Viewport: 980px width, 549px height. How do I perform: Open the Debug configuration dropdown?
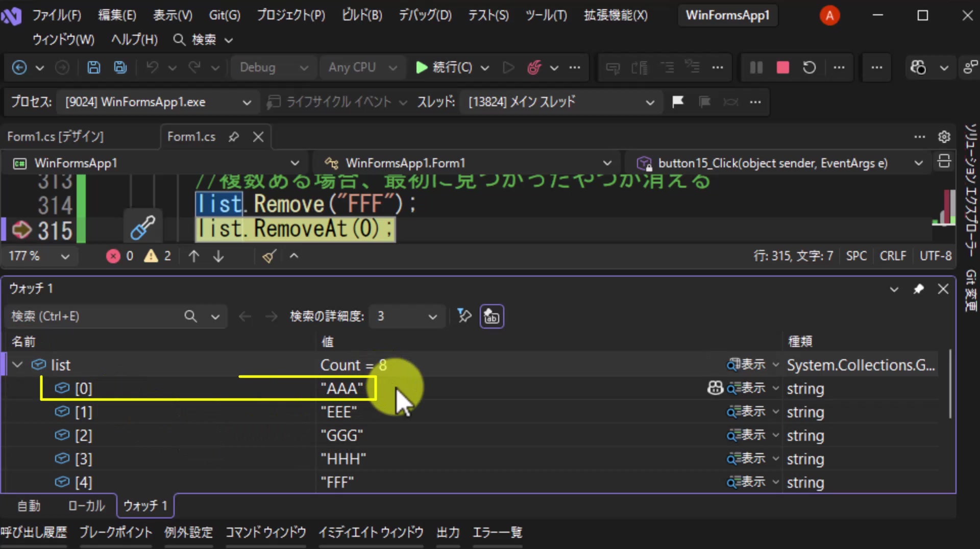274,67
